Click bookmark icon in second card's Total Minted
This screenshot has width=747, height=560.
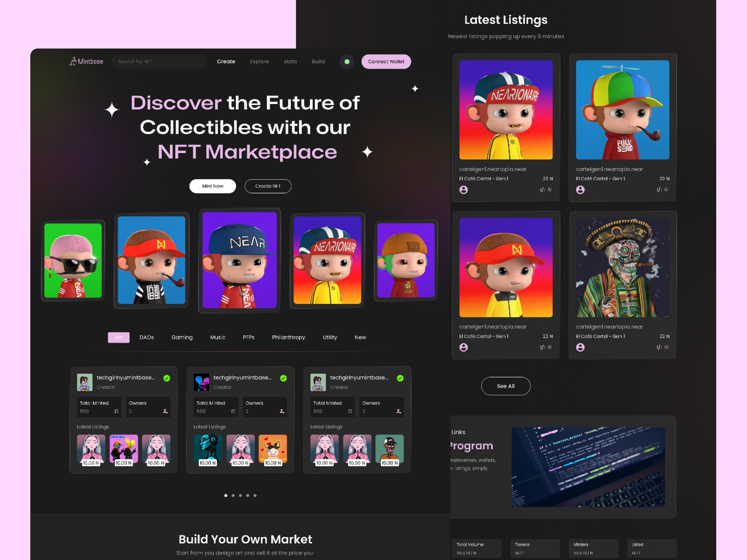(233, 411)
